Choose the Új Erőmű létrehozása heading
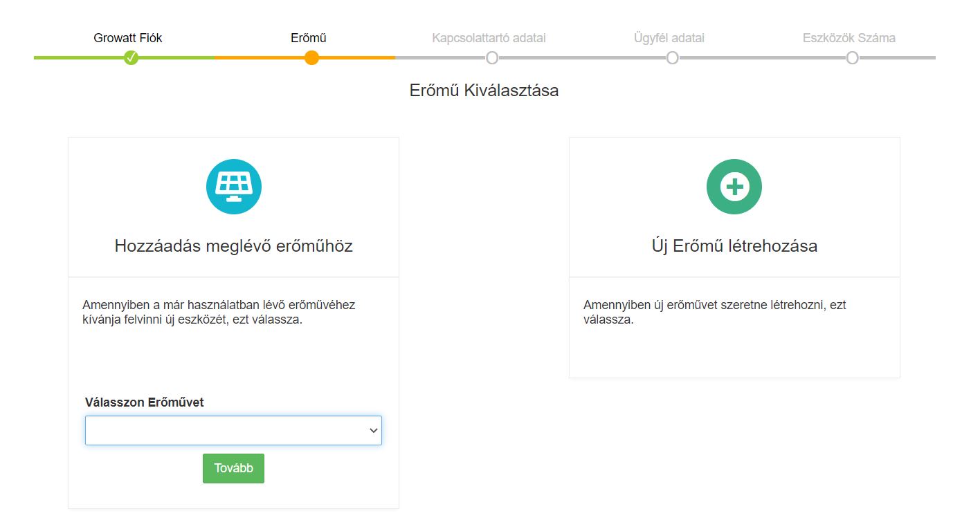 tap(734, 246)
